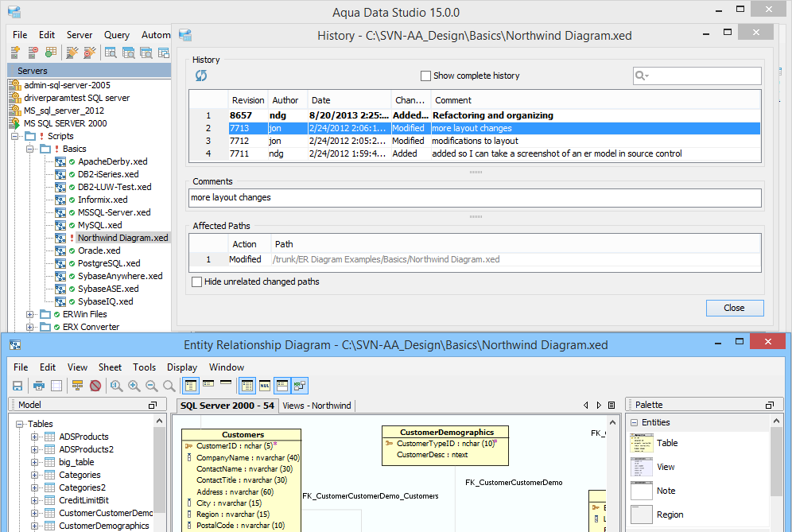Viewport: 792px width, 532px height.
Task: Toggle the column datatype display button
Action: pos(247,386)
